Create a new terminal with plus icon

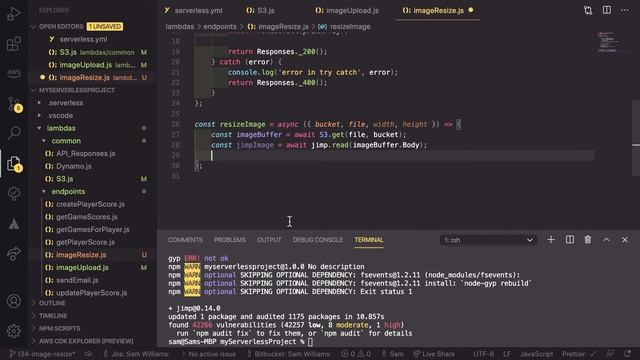551,240
